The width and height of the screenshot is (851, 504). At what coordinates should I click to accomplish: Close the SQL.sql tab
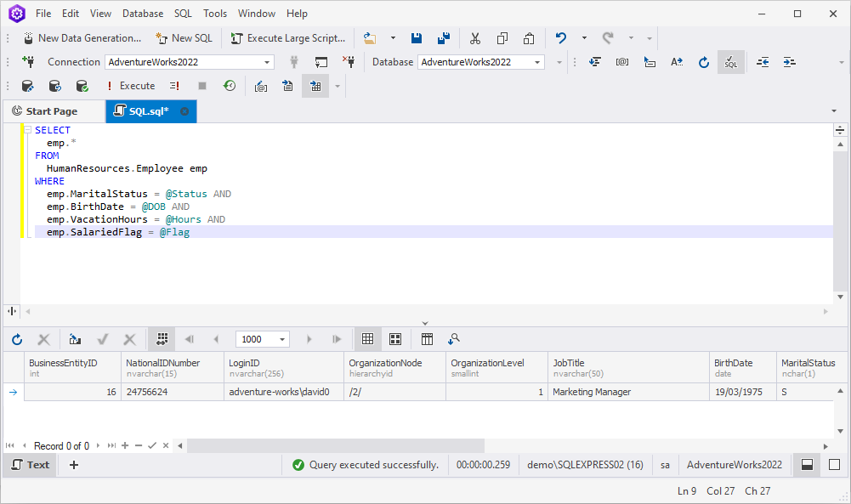coord(184,111)
